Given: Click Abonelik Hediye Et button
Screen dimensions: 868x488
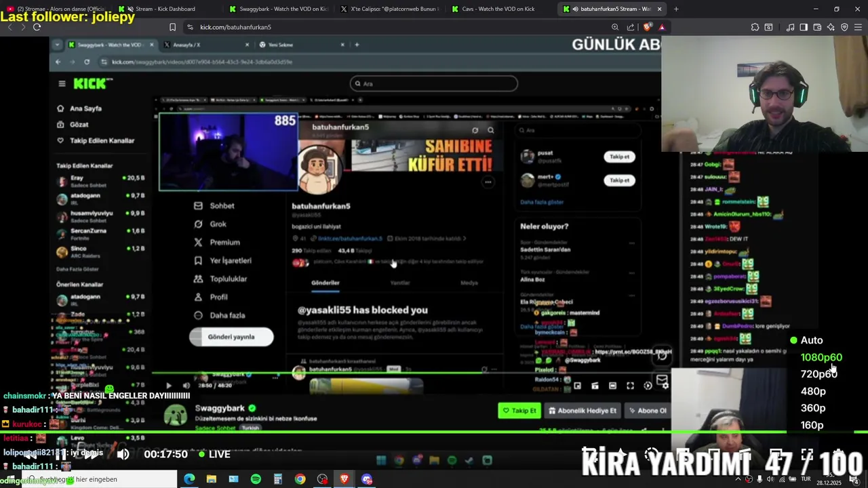Looking at the screenshot, I should [583, 410].
